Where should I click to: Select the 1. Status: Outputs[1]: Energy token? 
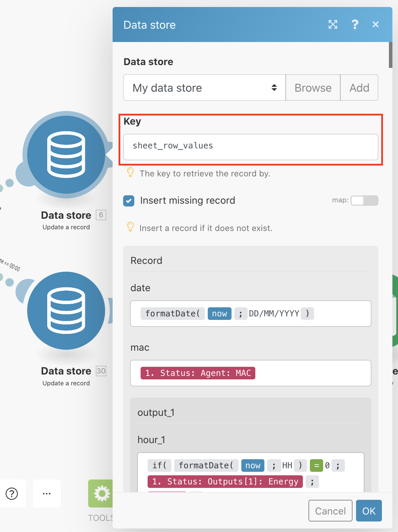coord(225,482)
